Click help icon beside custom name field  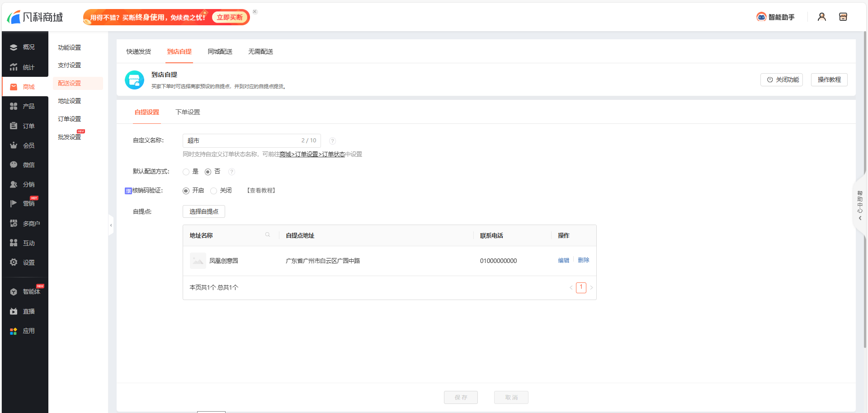[x=332, y=141]
